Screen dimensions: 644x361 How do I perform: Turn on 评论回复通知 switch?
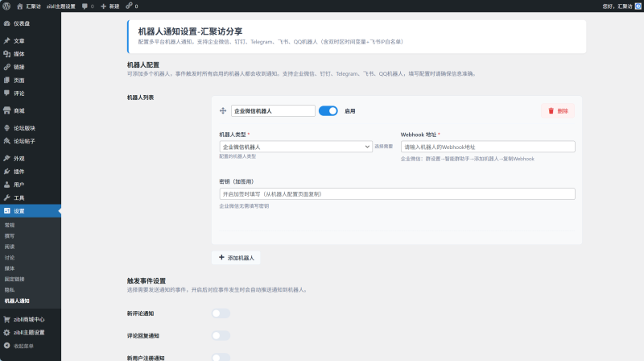(221, 335)
